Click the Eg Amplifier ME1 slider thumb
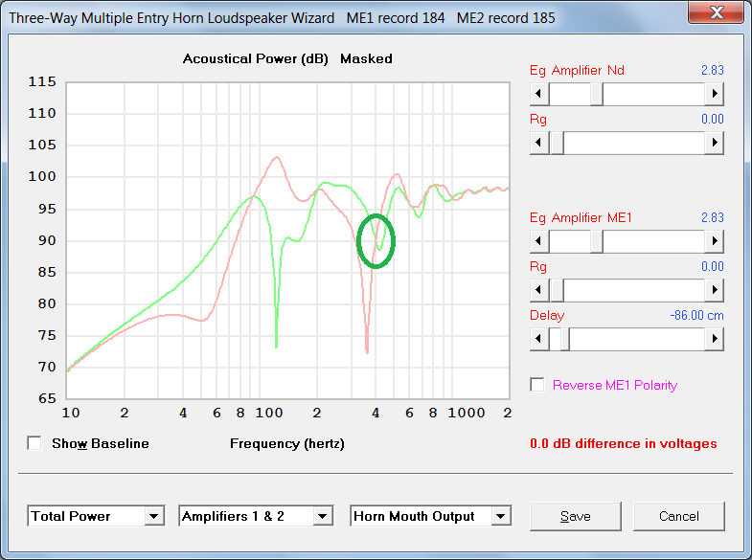The image size is (752, 560). click(x=597, y=241)
